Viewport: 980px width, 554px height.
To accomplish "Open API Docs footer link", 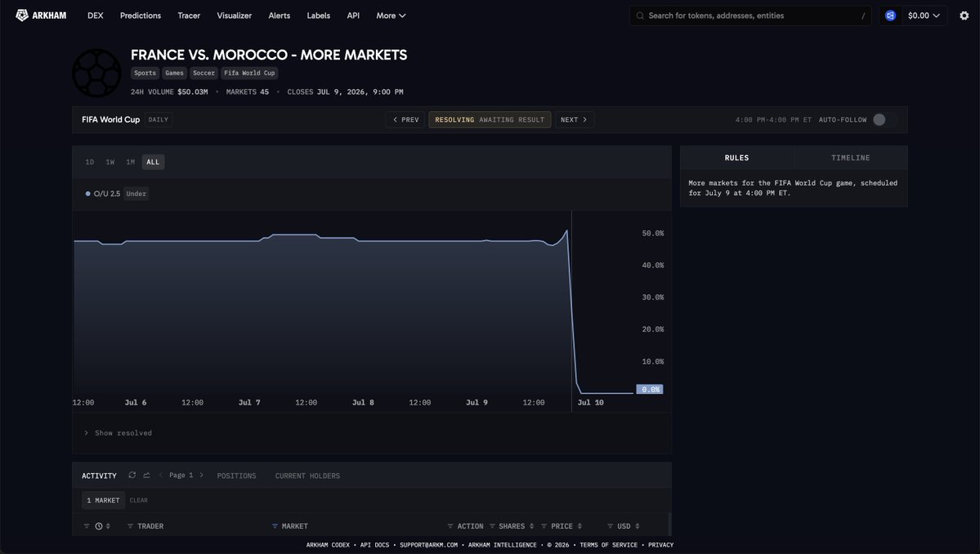I will point(374,545).
